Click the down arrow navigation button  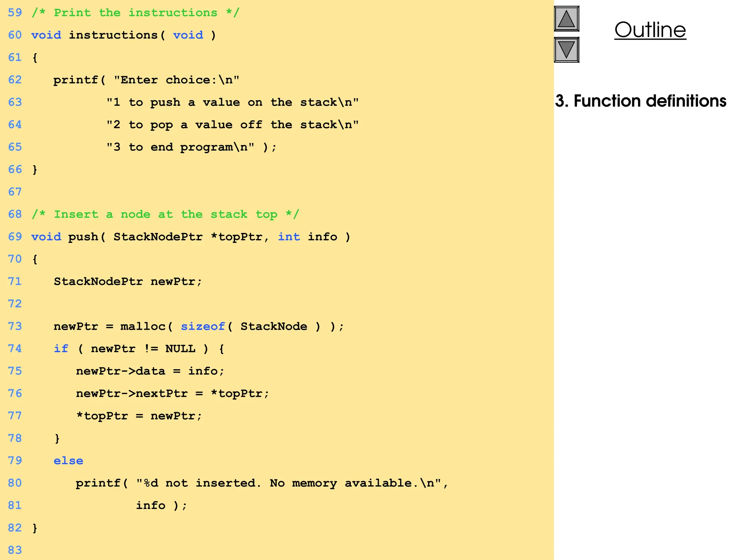(x=566, y=50)
